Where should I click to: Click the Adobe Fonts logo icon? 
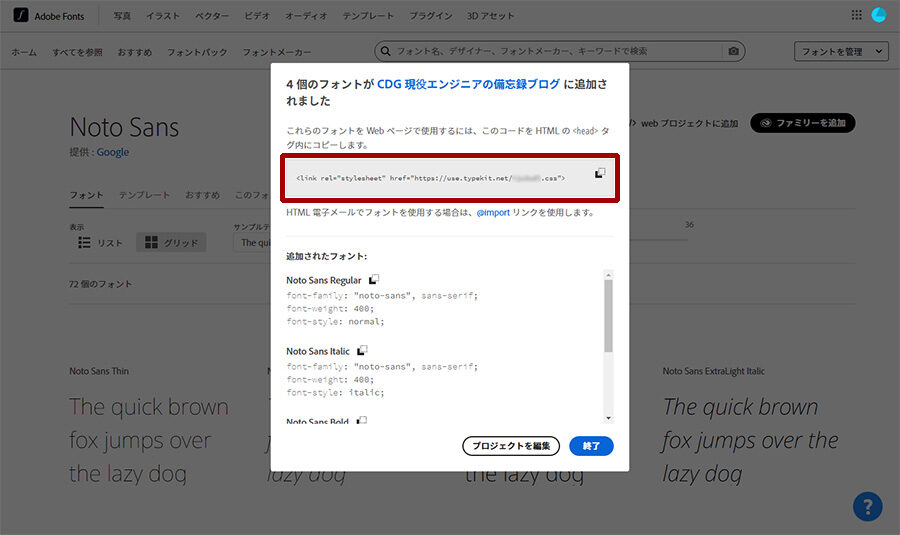21,15
